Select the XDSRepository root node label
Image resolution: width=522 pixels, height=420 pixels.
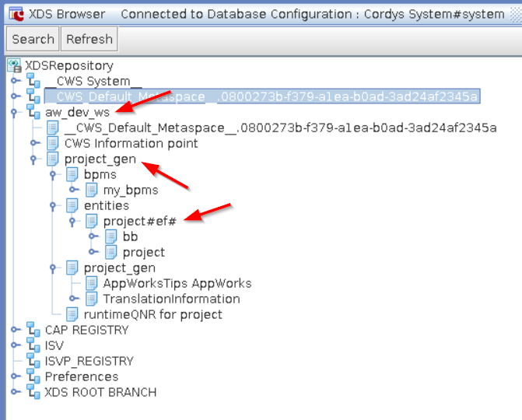pyautogui.click(x=69, y=65)
